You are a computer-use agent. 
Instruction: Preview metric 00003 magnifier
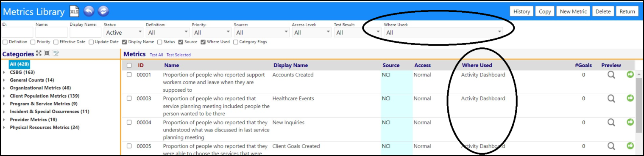coord(611,99)
